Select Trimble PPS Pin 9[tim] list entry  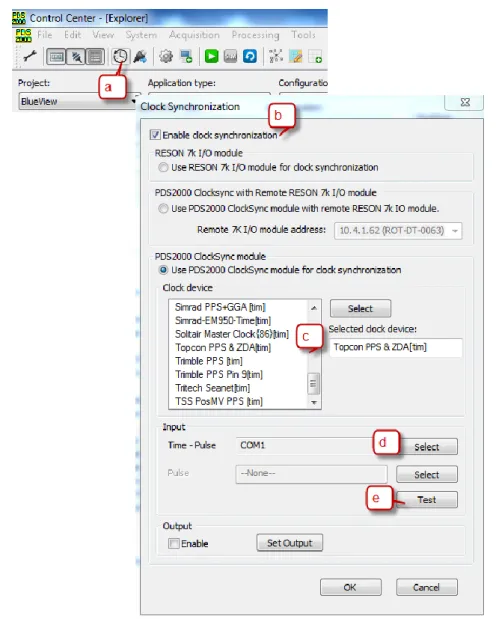[x=219, y=374]
